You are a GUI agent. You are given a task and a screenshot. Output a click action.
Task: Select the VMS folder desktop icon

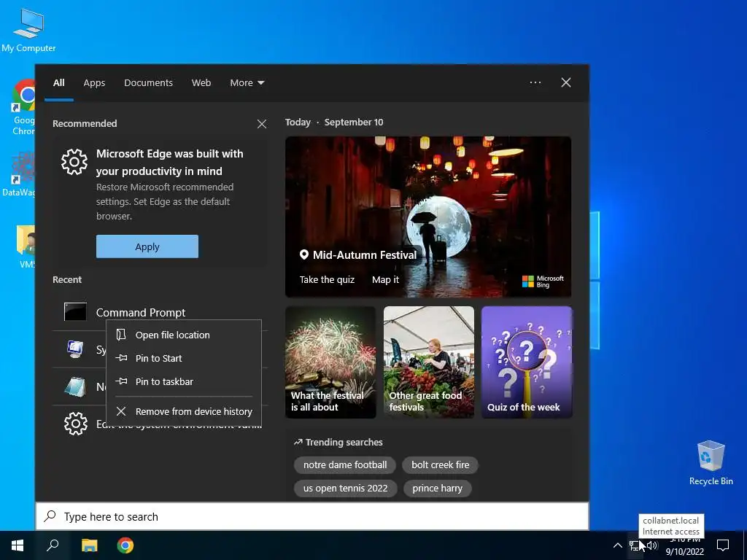26,246
